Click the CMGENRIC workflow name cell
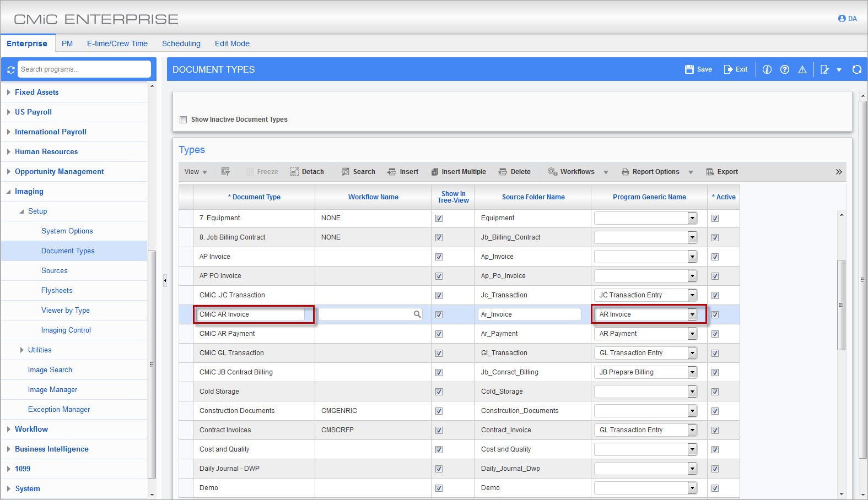 (x=373, y=411)
